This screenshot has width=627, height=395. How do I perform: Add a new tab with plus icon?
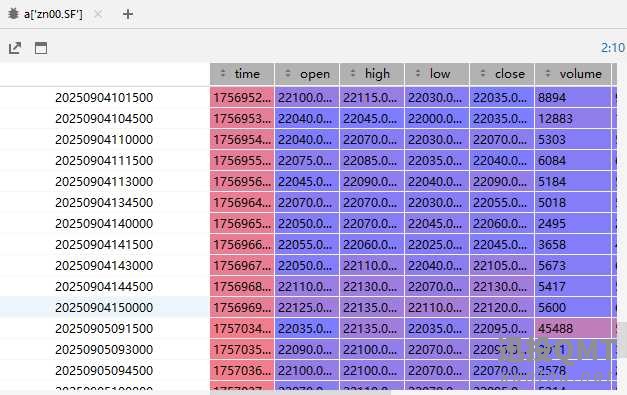128,14
